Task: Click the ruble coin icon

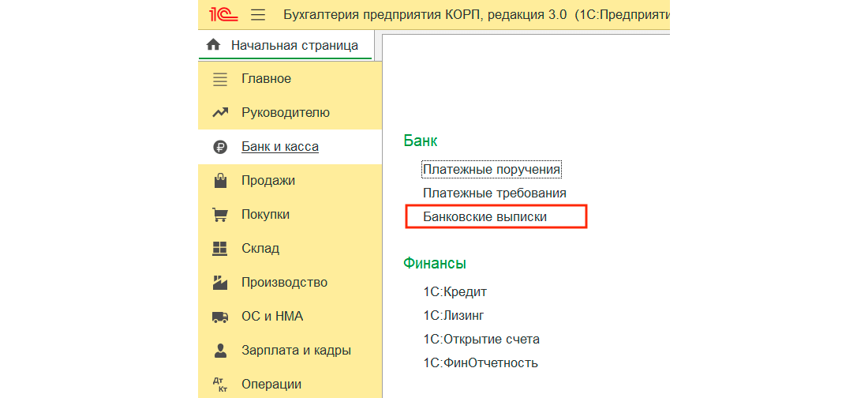Action: (x=220, y=147)
